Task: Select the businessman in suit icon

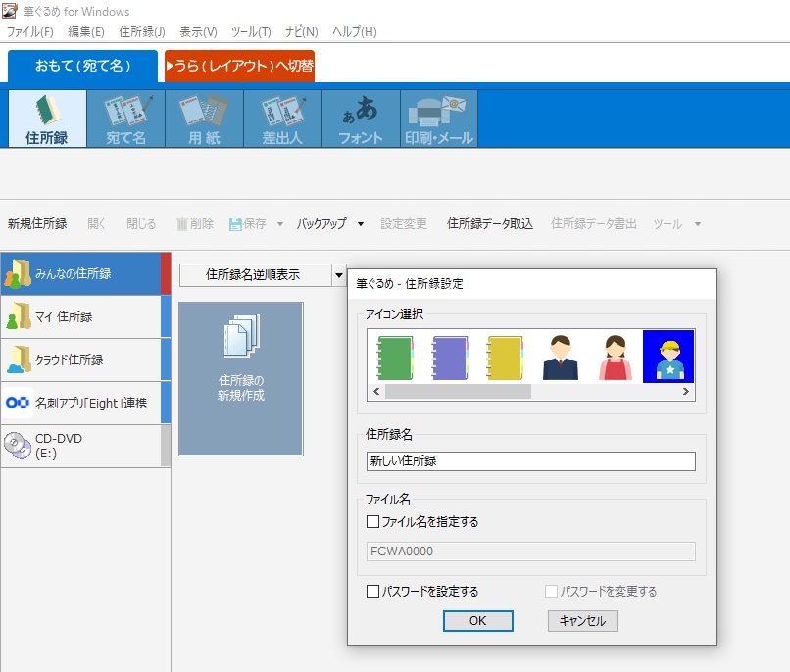Action: coord(560,358)
